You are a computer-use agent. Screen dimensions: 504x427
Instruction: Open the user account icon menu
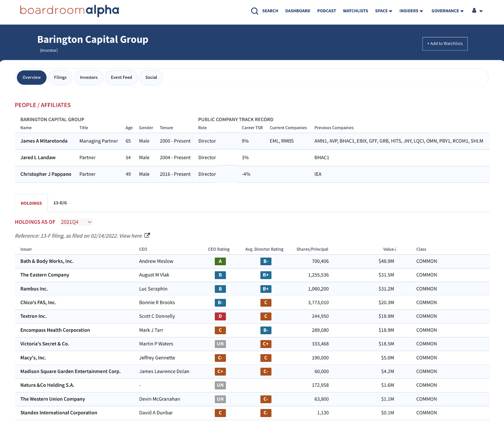click(474, 11)
